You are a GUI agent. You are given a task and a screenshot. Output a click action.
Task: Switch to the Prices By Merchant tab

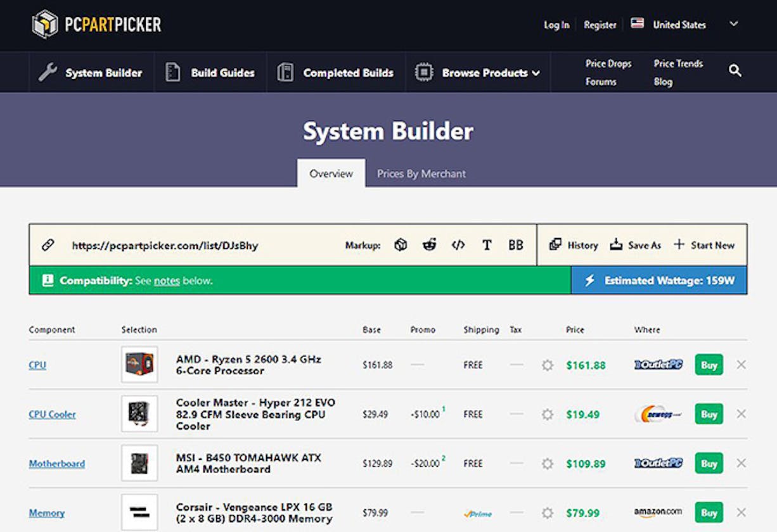(420, 173)
